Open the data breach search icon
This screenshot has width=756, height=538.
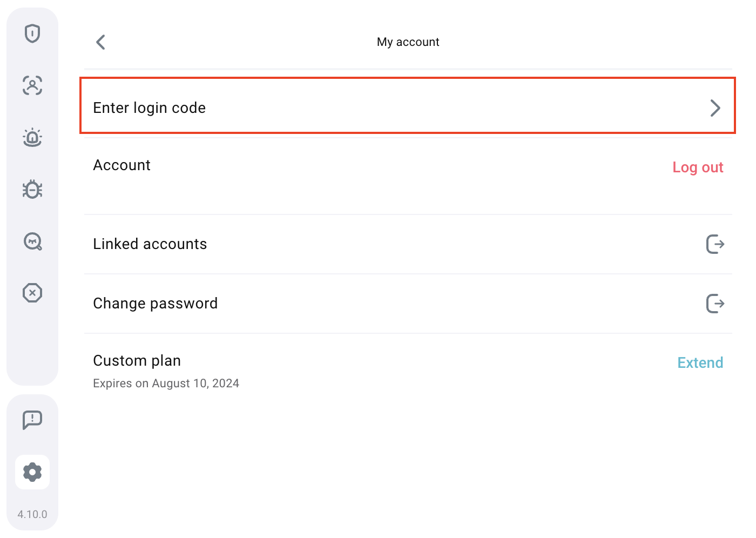[x=32, y=241]
